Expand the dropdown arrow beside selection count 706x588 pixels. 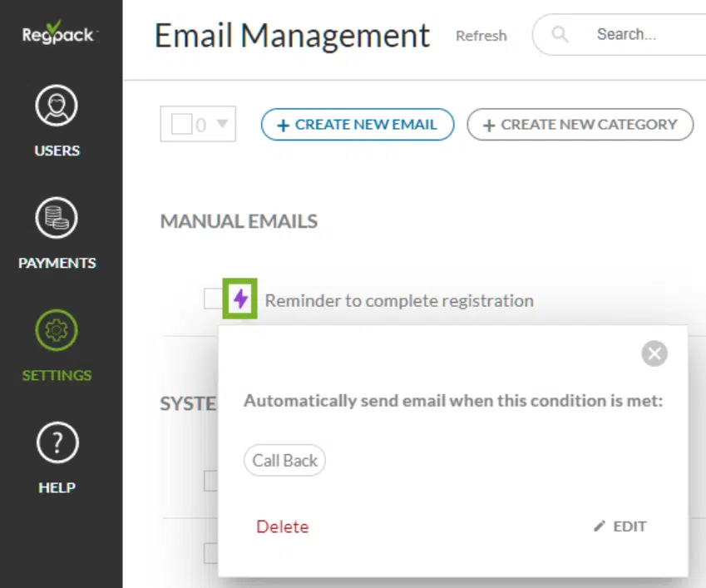[222, 125]
